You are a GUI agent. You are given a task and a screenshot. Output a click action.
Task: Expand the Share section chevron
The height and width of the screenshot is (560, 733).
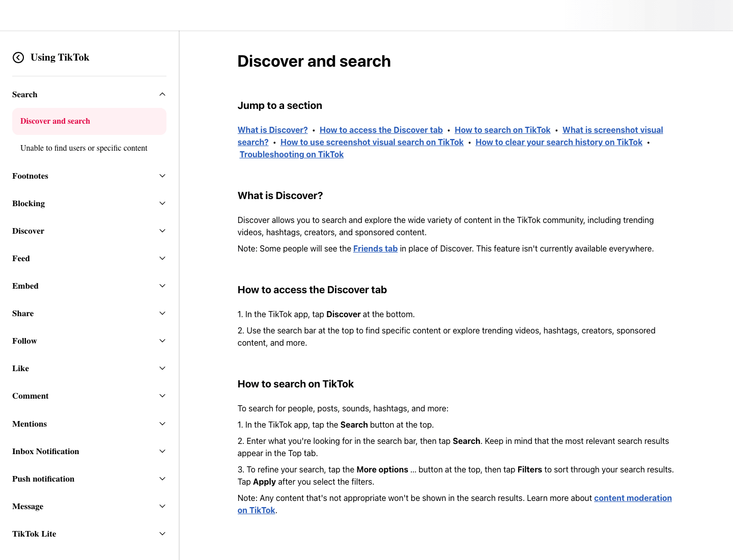point(162,313)
